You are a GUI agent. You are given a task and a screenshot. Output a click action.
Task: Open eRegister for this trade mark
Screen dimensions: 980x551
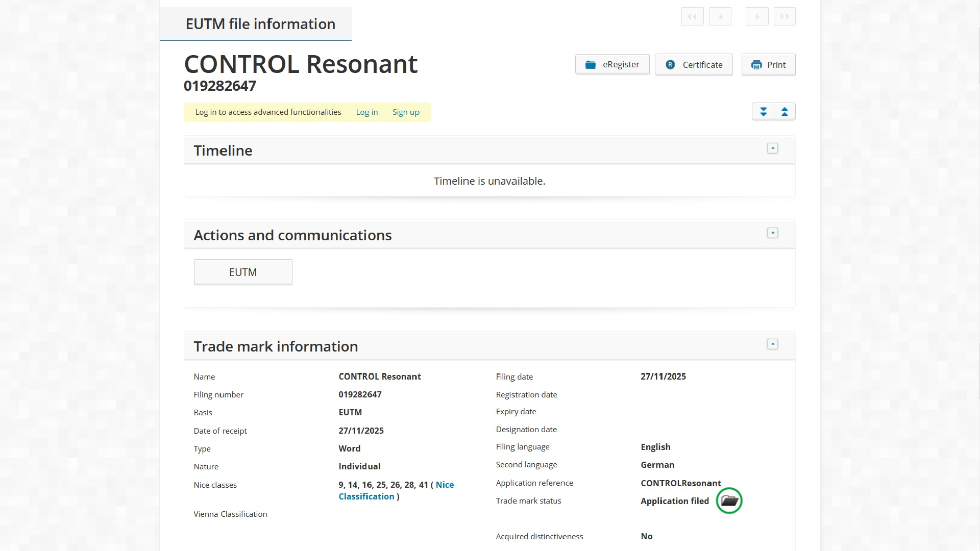coord(612,65)
